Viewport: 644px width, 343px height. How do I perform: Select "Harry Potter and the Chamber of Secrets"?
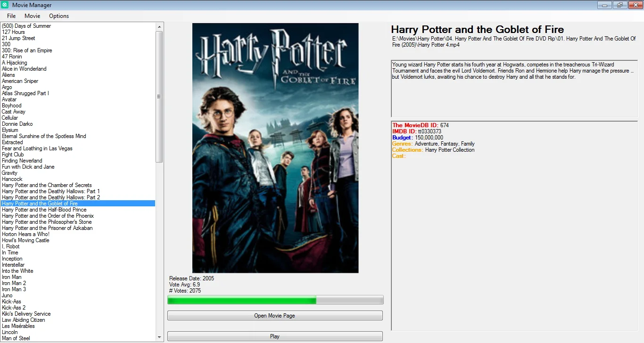click(x=78, y=185)
